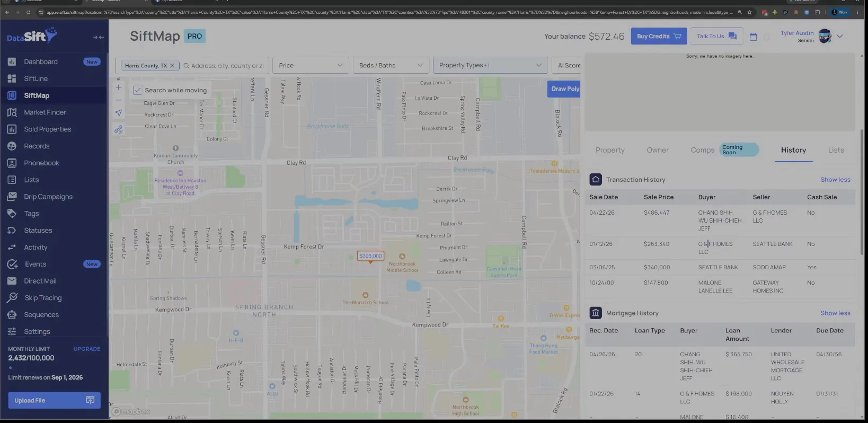This screenshot has height=423, width=868.
Task: Collapse Mortgage History with Show less
Action: [835, 313]
